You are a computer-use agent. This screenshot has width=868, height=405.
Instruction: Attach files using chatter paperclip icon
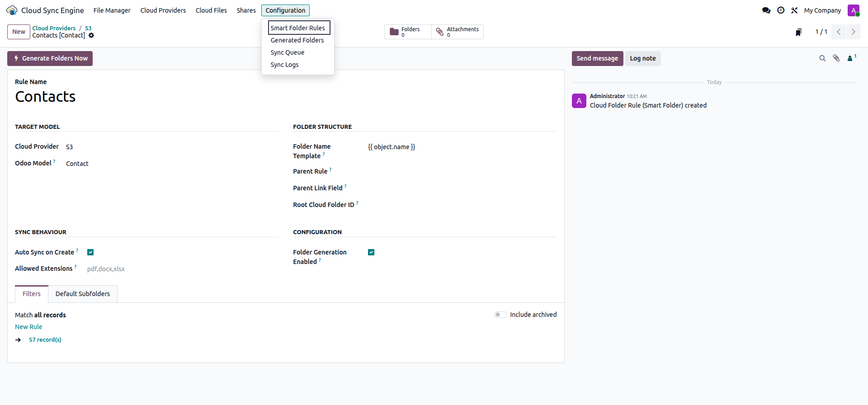click(836, 58)
